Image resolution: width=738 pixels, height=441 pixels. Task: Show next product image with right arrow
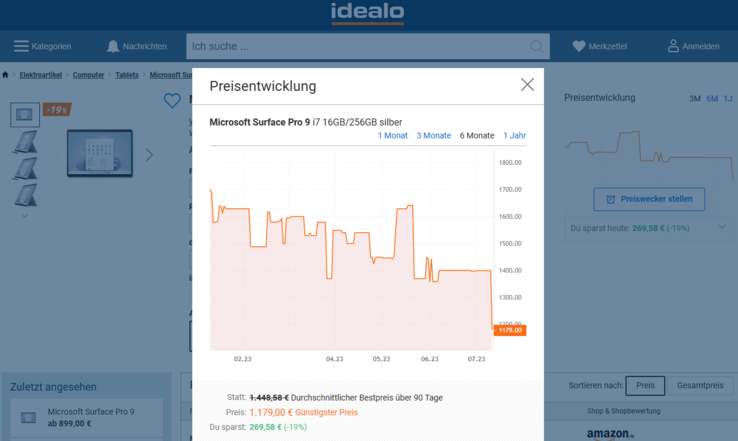(150, 155)
